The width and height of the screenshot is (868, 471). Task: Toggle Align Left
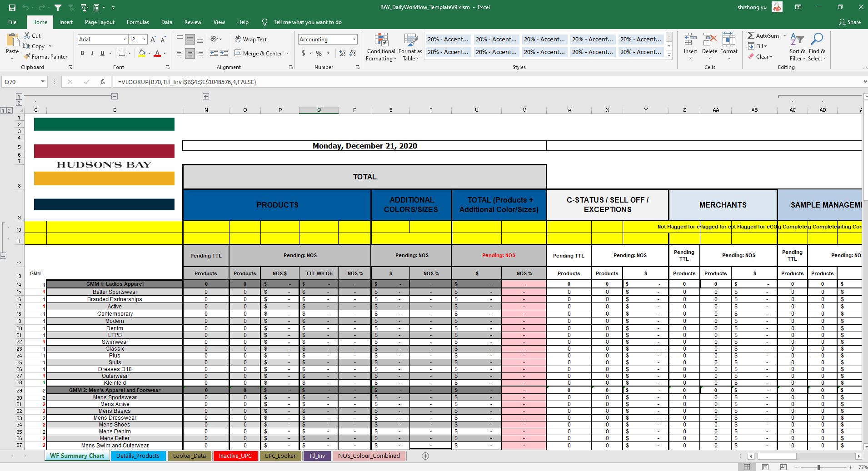point(180,53)
